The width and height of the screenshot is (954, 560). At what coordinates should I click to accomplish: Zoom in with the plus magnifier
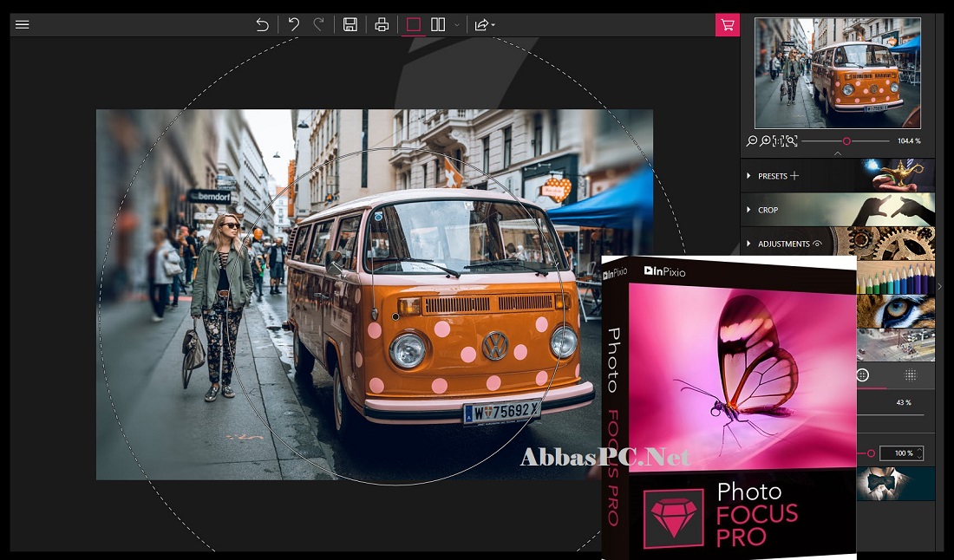coord(766,141)
